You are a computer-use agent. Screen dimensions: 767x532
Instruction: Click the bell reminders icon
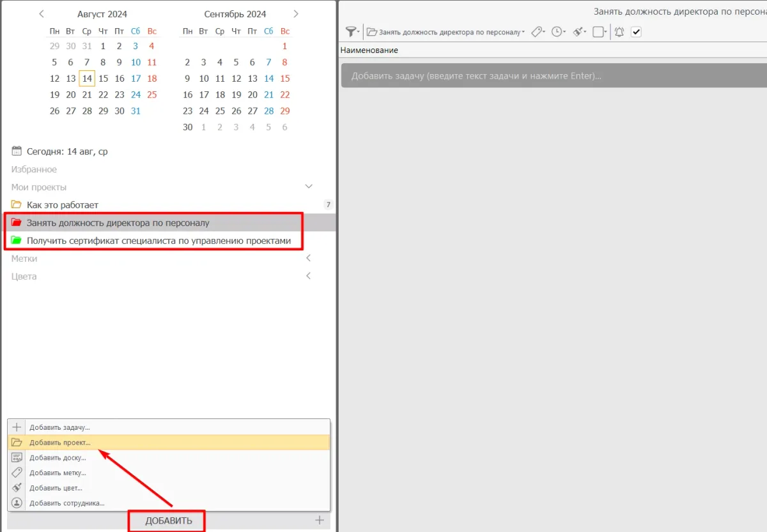(x=619, y=31)
